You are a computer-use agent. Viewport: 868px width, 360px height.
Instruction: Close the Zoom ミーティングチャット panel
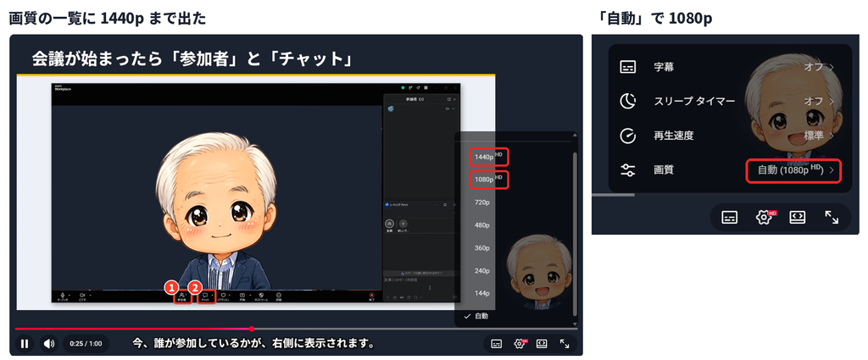[x=454, y=205]
